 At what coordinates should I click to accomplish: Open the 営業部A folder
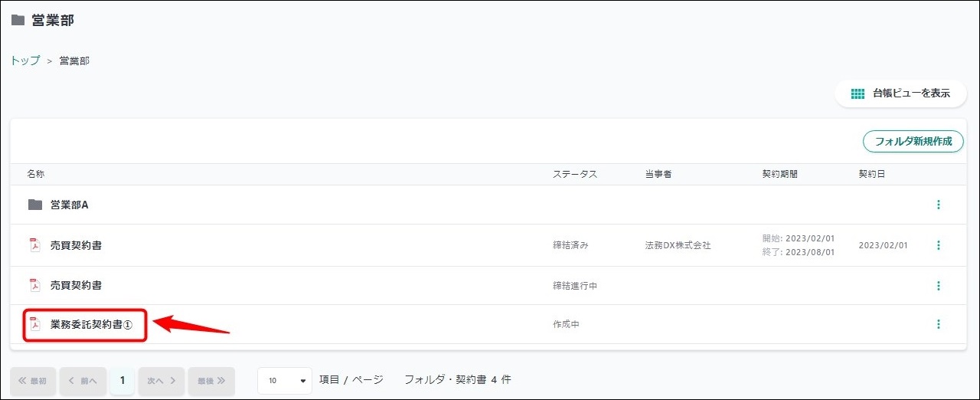70,205
